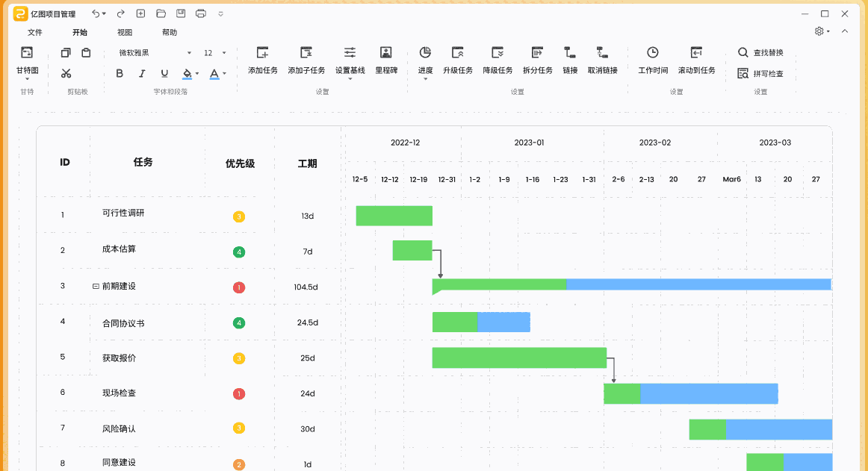Toggle underline formatting

pos(164,74)
